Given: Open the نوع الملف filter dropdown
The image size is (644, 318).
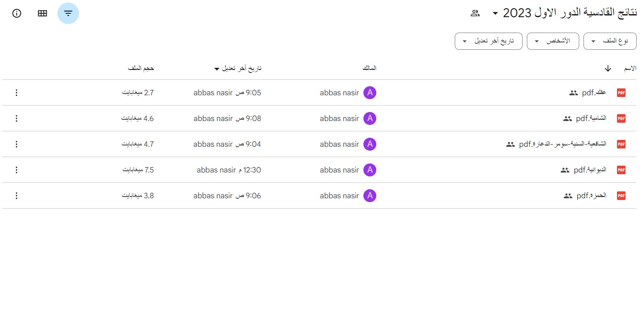Looking at the screenshot, I should point(610,41).
